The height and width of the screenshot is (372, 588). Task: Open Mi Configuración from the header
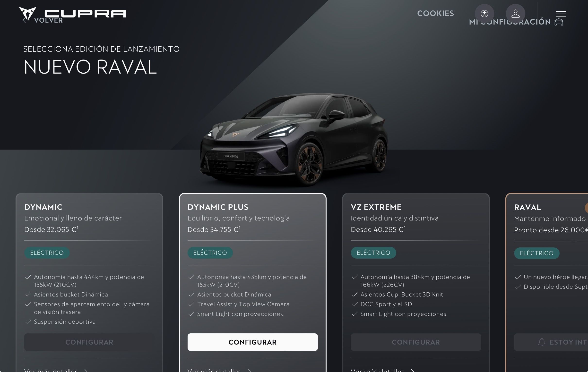tap(510, 22)
